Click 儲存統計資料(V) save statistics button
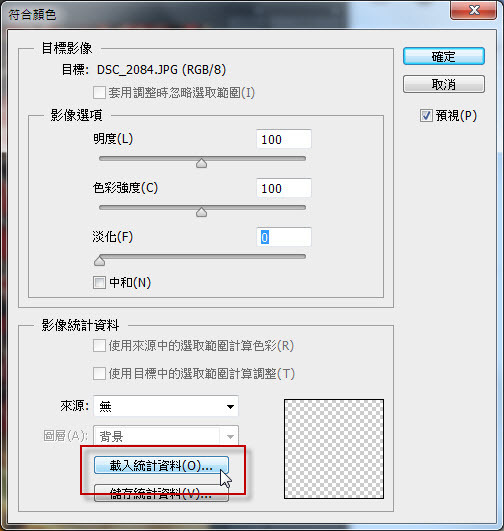 [x=161, y=493]
